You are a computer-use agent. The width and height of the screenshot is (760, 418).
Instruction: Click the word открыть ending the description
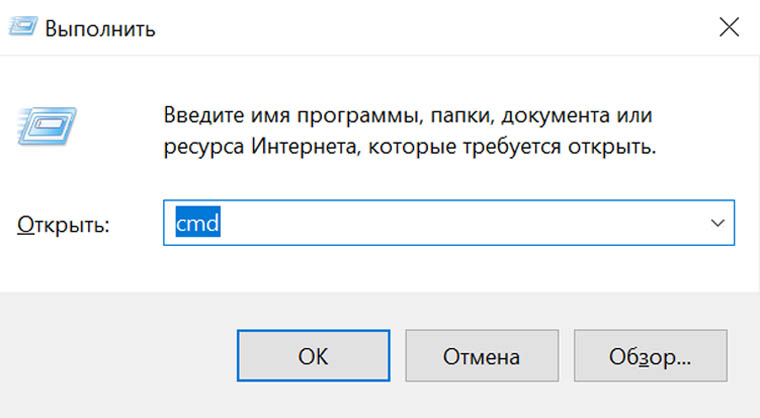612,147
